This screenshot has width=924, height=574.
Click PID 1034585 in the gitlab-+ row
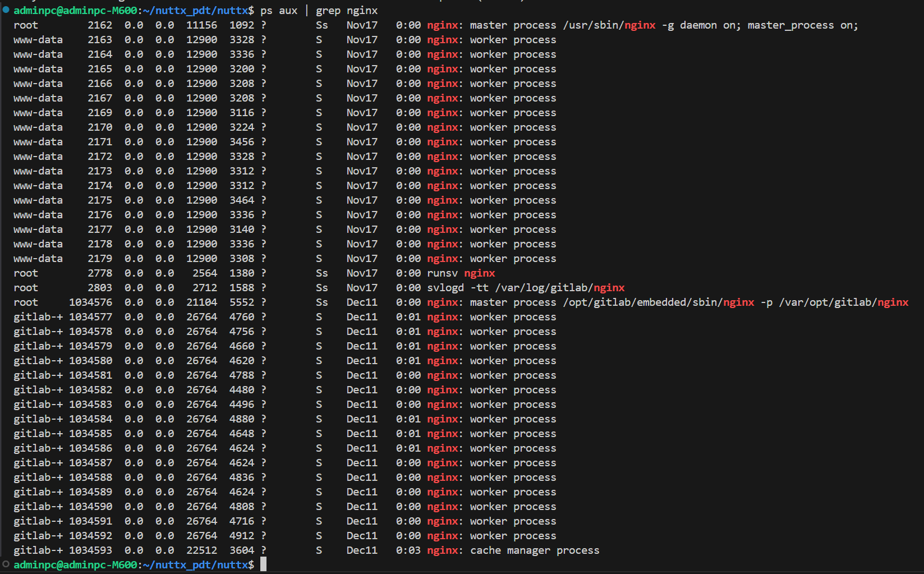[x=90, y=434]
